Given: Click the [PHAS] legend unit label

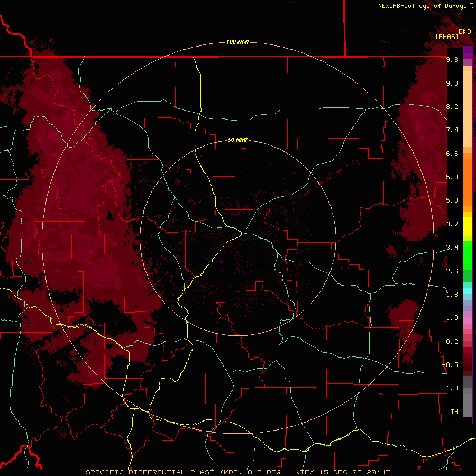Looking at the screenshot, I should click(447, 36).
